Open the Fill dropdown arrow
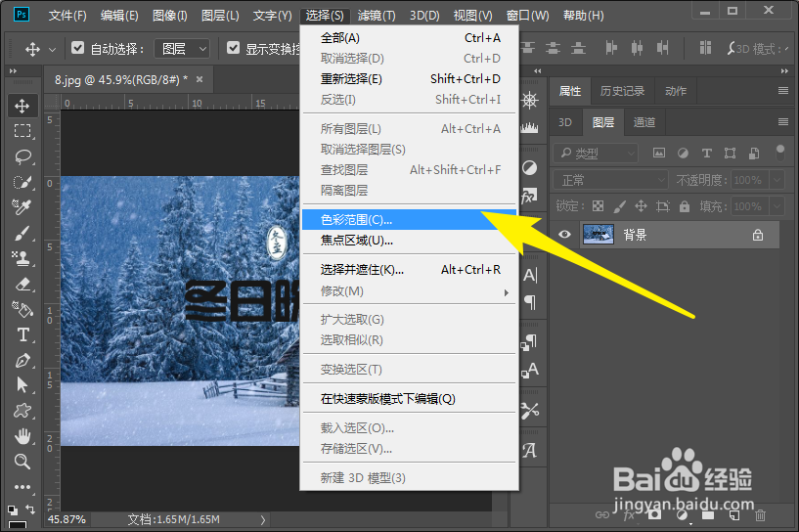The width and height of the screenshot is (799, 532). click(777, 206)
